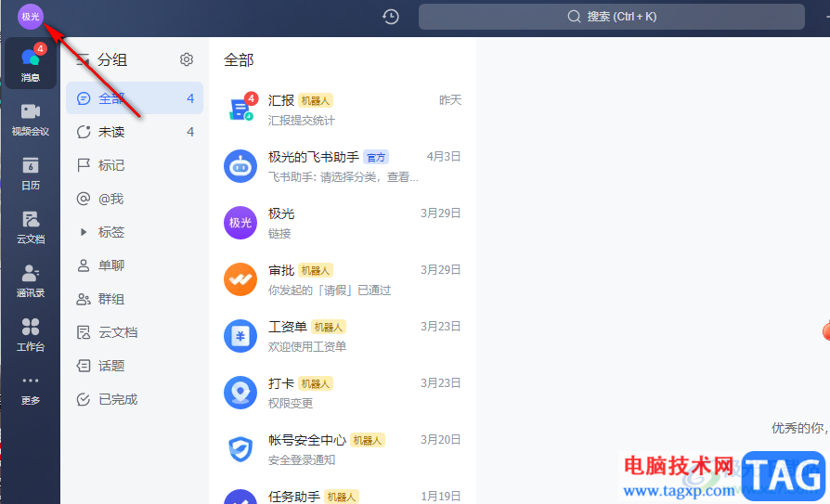Open the history clock icon

tap(391, 17)
